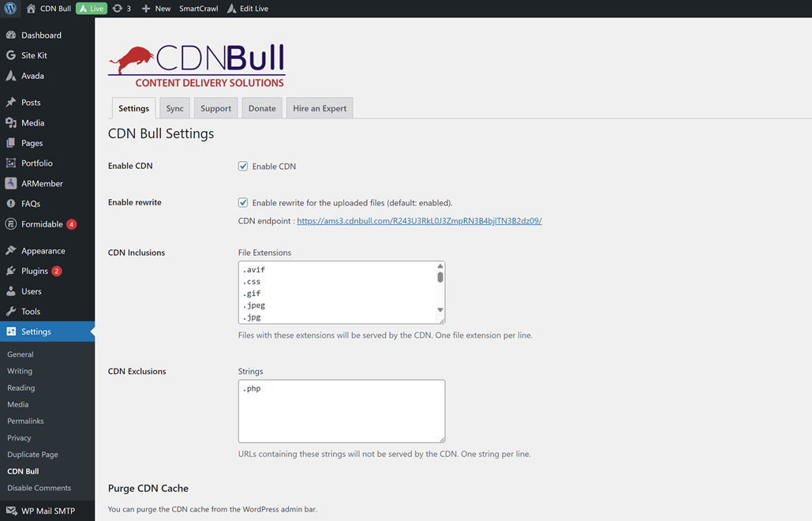Open Privacy settings submenu
The image size is (812, 521).
click(x=19, y=437)
